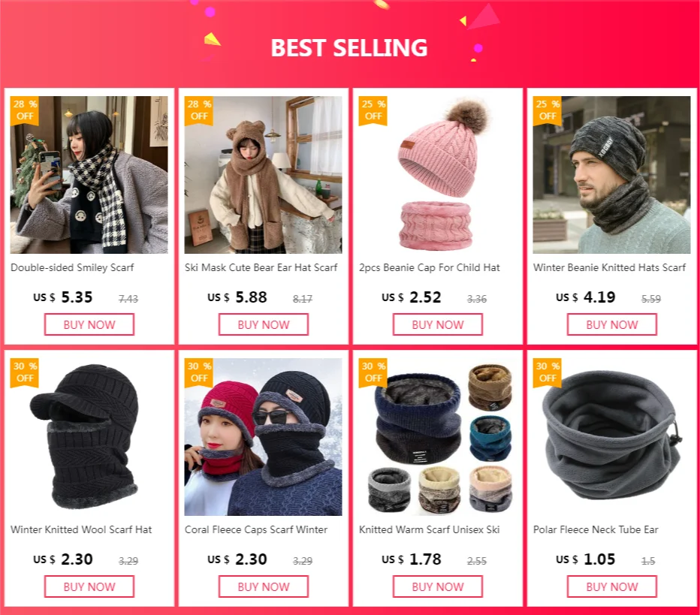Click the 25% OFF badge on pink beanie
Viewport: 700px width, 615px height.
coord(373,110)
